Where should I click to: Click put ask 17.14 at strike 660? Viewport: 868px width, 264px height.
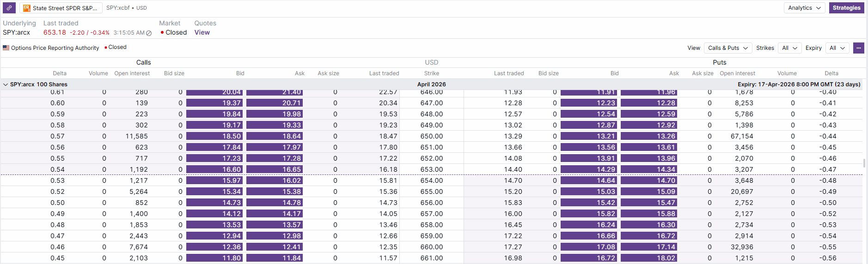pos(649,247)
